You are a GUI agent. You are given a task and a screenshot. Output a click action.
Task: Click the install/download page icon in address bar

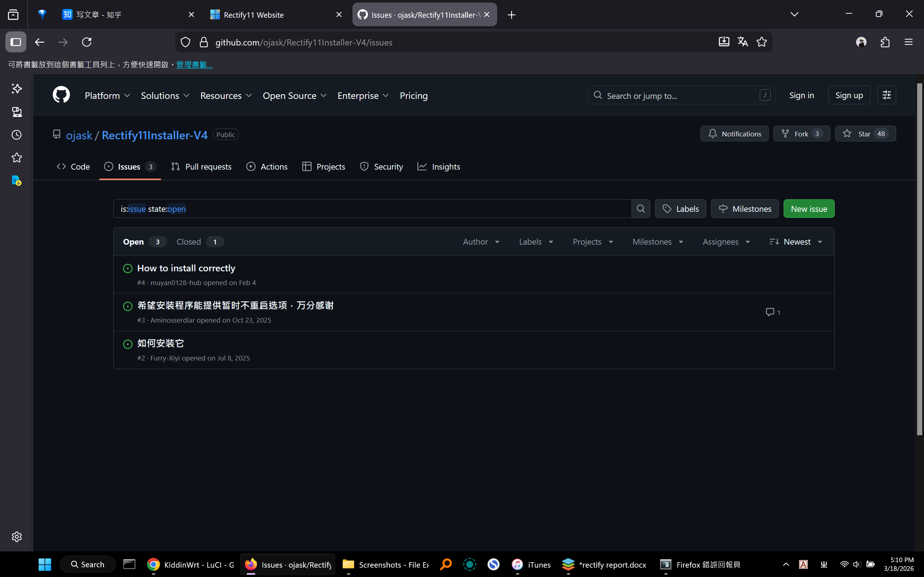tap(724, 42)
